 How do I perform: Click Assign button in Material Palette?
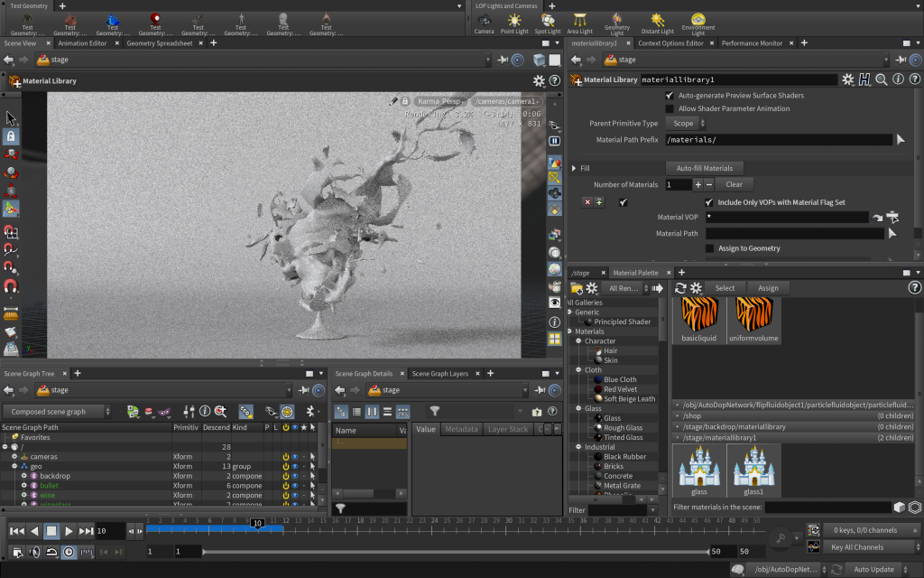pyautogui.click(x=768, y=288)
